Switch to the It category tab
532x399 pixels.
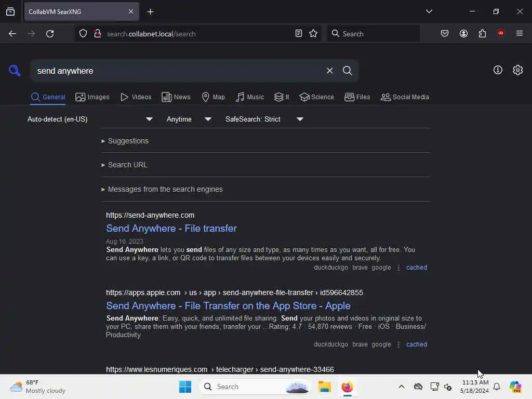282,97
